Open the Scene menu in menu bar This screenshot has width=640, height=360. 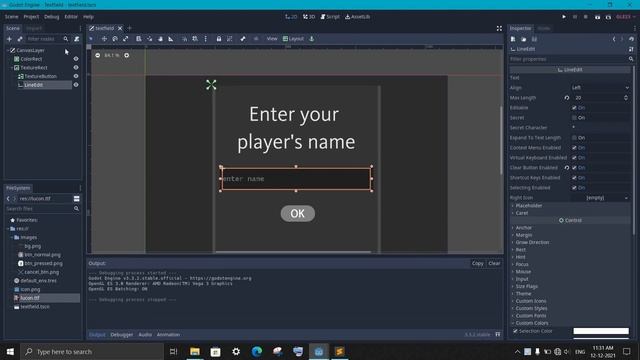tap(11, 17)
